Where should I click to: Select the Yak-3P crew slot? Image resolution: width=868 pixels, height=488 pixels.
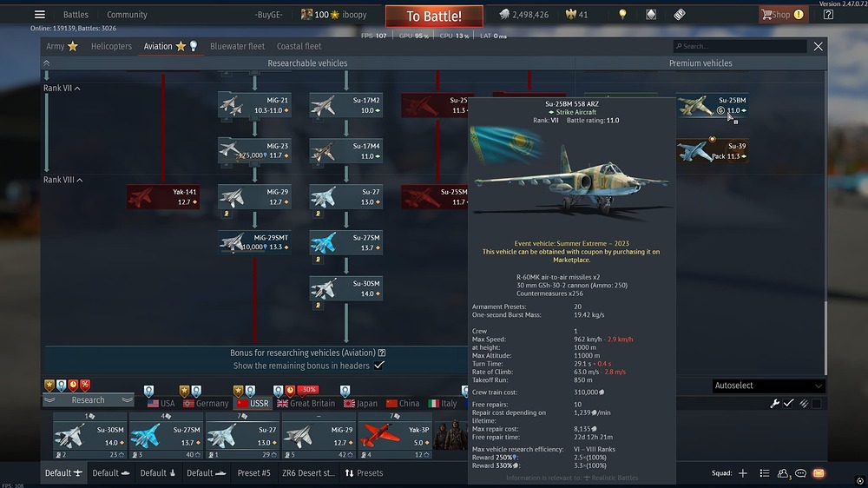(395, 435)
